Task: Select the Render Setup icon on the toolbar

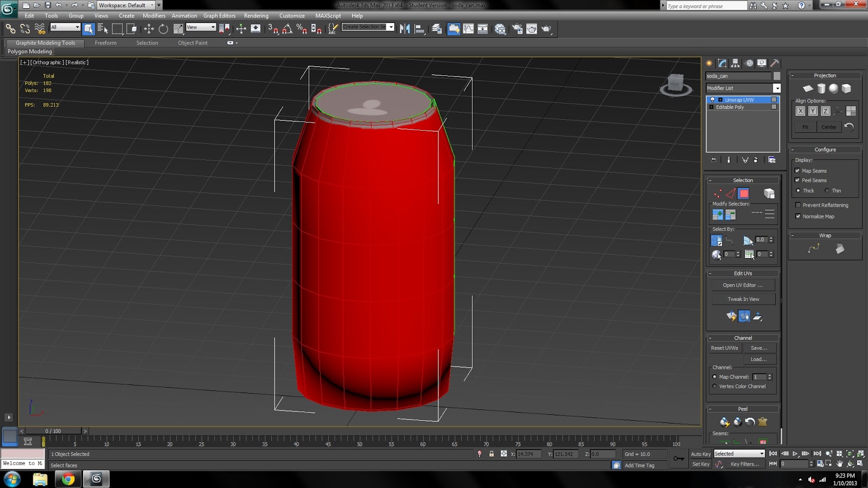Action: point(517,28)
